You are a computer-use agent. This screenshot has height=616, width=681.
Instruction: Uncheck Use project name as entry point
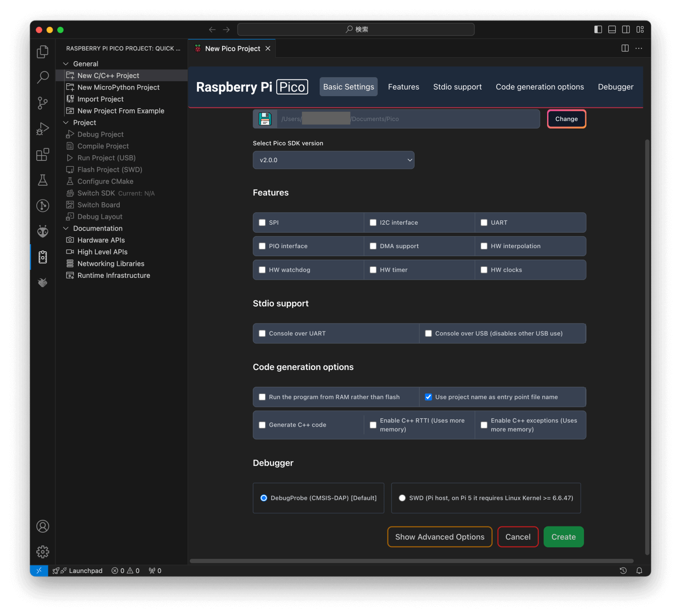pos(428,397)
